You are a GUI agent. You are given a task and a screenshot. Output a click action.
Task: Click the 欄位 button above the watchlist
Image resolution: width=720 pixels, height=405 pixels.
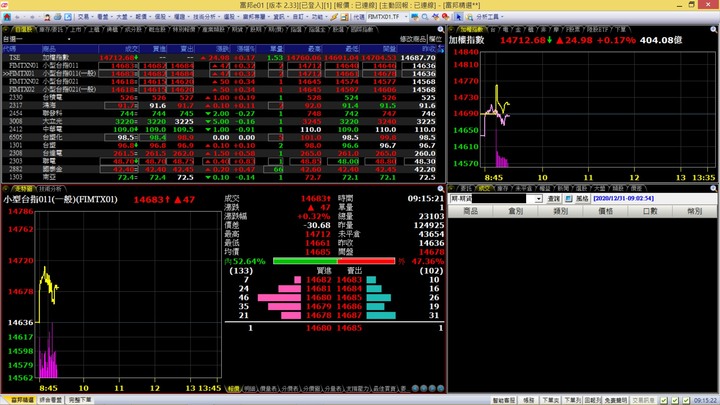click(x=435, y=39)
